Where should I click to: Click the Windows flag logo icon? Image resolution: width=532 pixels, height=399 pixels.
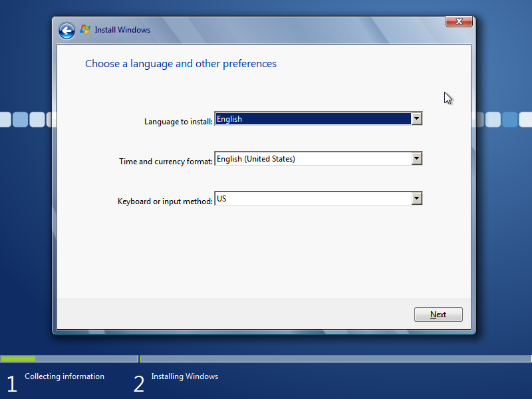coord(85,30)
